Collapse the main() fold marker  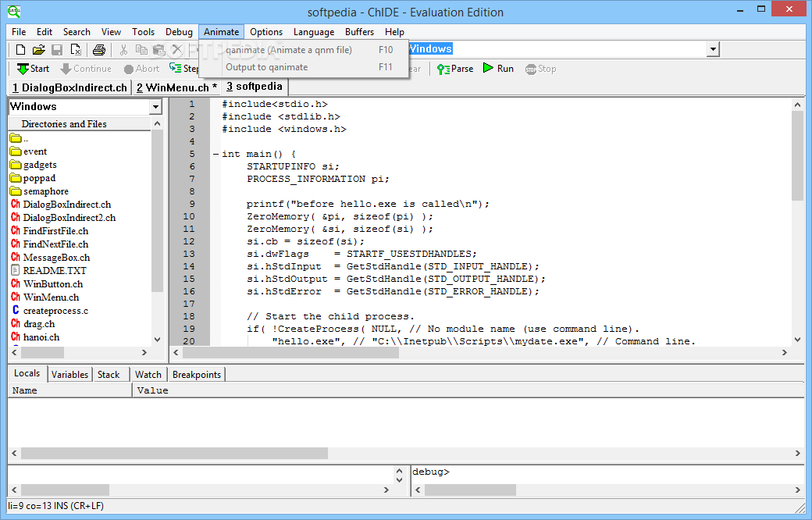(x=216, y=154)
